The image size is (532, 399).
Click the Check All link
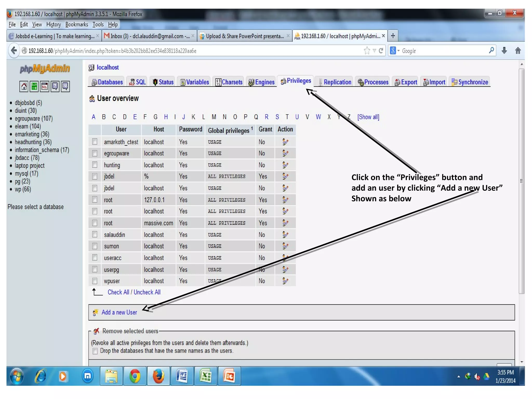click(118, 292)
